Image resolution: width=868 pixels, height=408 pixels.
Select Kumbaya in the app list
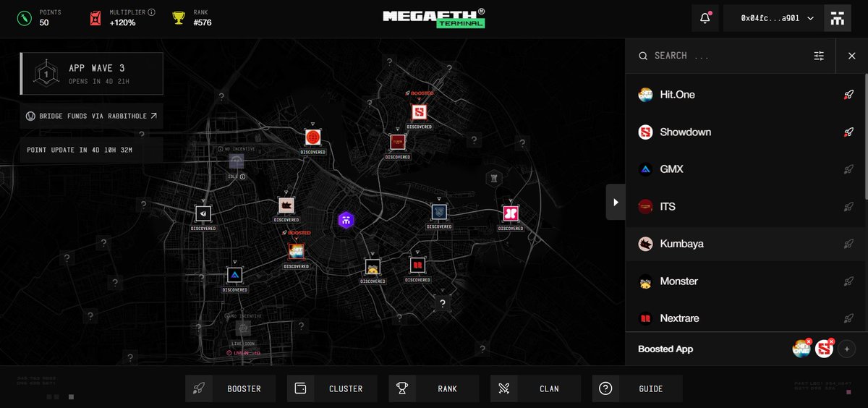[x=745, y=244]
